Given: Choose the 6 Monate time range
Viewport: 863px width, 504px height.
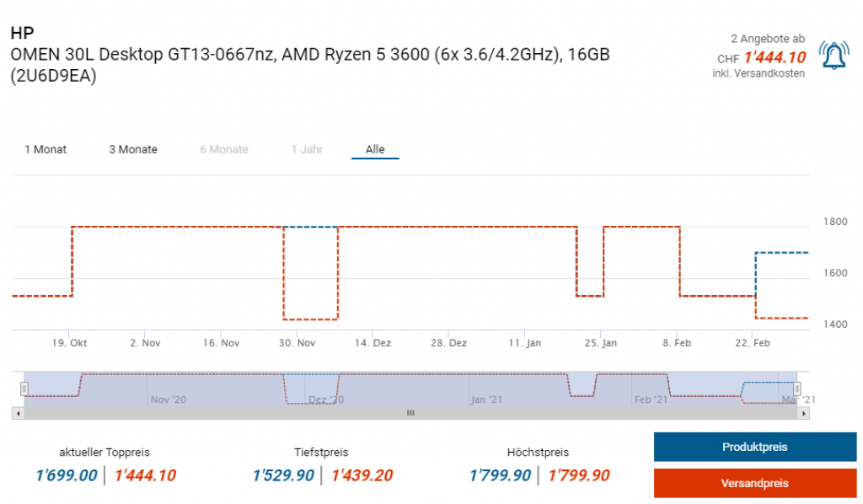Looking at the screenshot, I should pyautogui.click(x=224, y=149).
